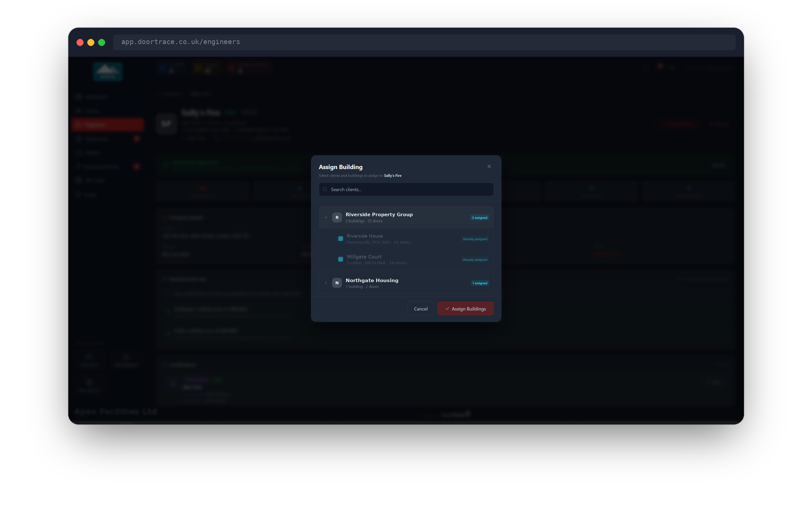Click the 1 assigned badge
This screenshot has height=522, width=812.
(x=480, y=283)
